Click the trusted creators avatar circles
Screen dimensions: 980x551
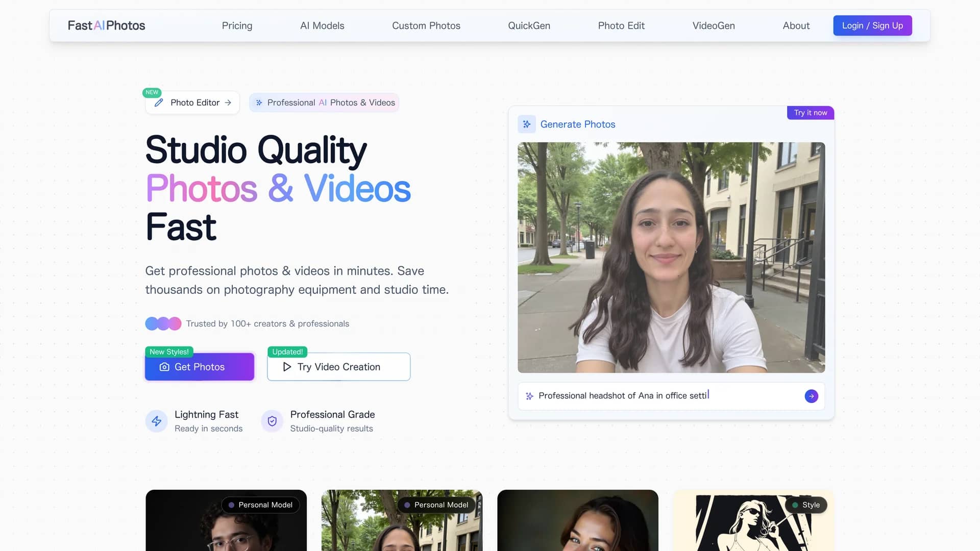(163, 323)
